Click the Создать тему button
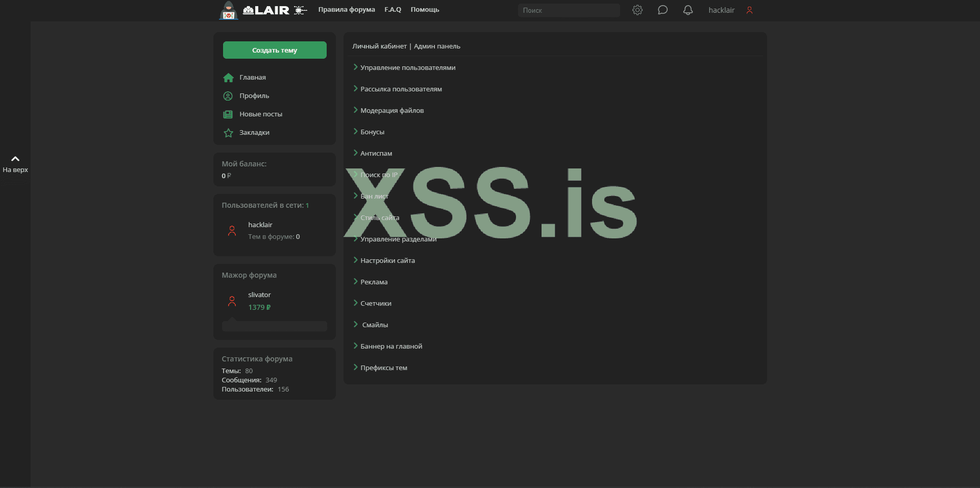Viewport: 980px width, 488px height. tap(275, 50)
